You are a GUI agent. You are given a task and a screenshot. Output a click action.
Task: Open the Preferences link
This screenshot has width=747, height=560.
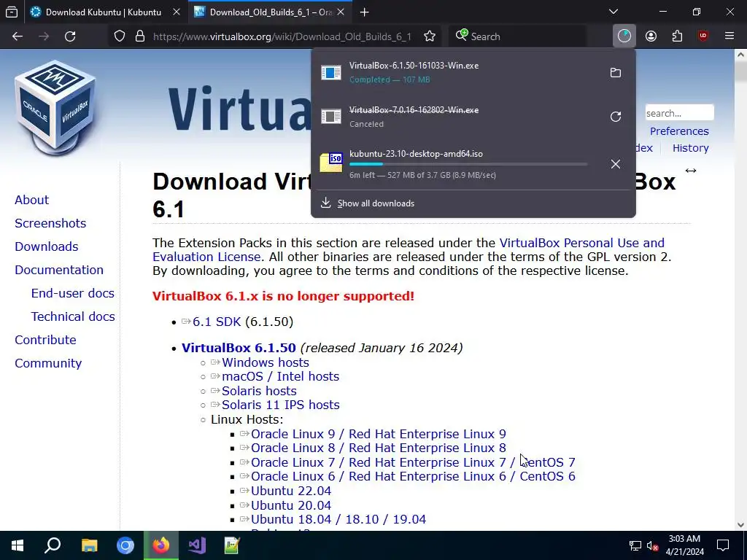pos(679,131)
